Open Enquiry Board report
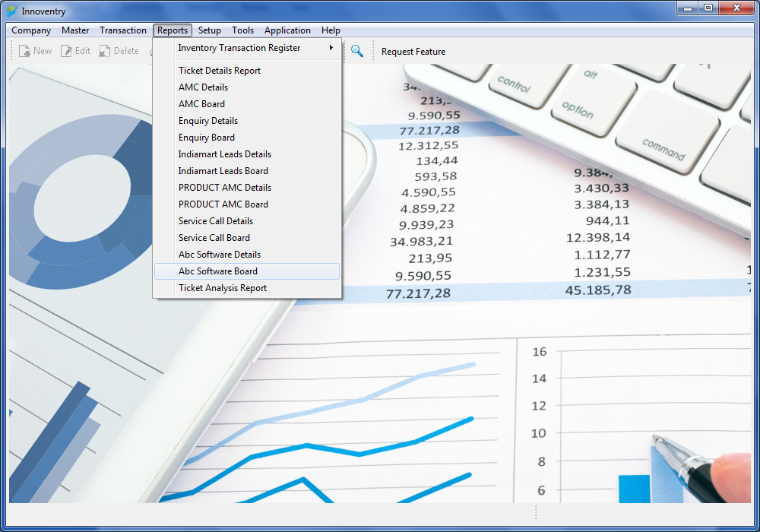This screenshot has width=760, height=532. tap(247, 137)
